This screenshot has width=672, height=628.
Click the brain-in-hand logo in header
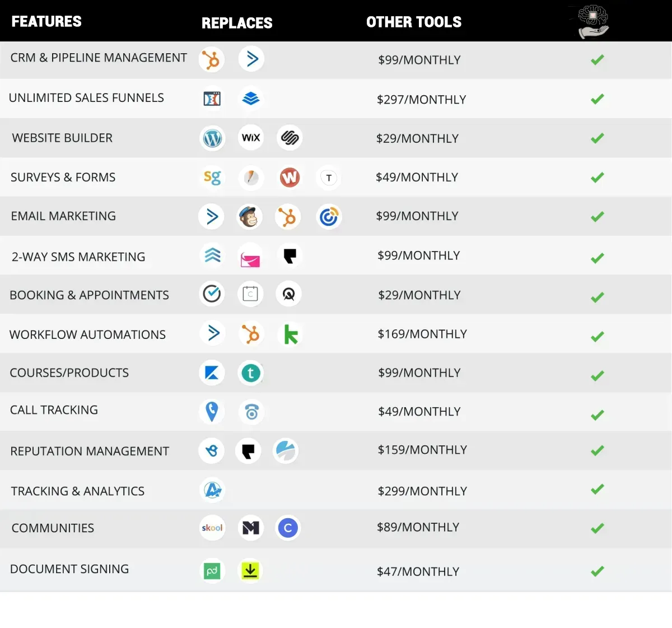[x=593, y=22]
